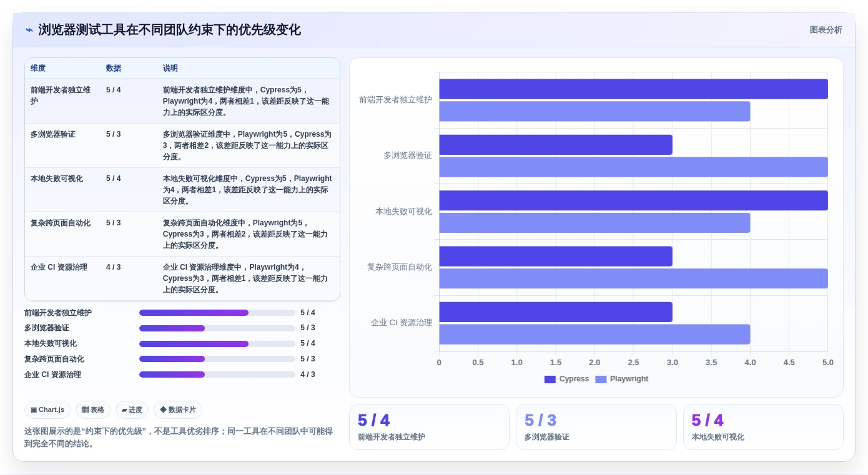
Task: Click the 多浏览器验证 description cell in table
Action: pyautogui.click(x=248, y=145)
